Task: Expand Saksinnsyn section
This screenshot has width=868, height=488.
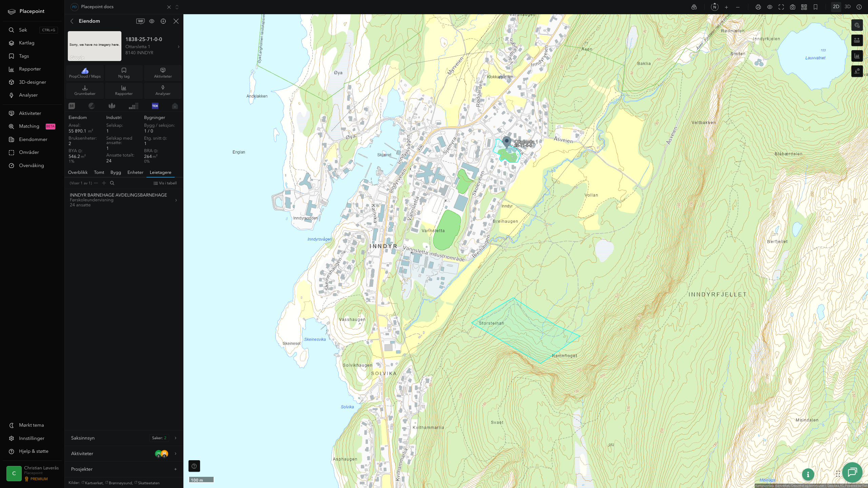Action: [124, 438]
